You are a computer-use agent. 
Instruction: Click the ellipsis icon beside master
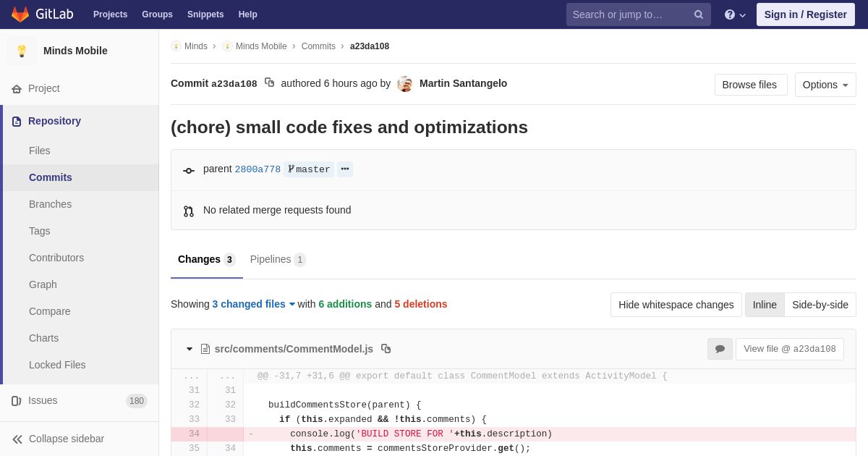345,169
